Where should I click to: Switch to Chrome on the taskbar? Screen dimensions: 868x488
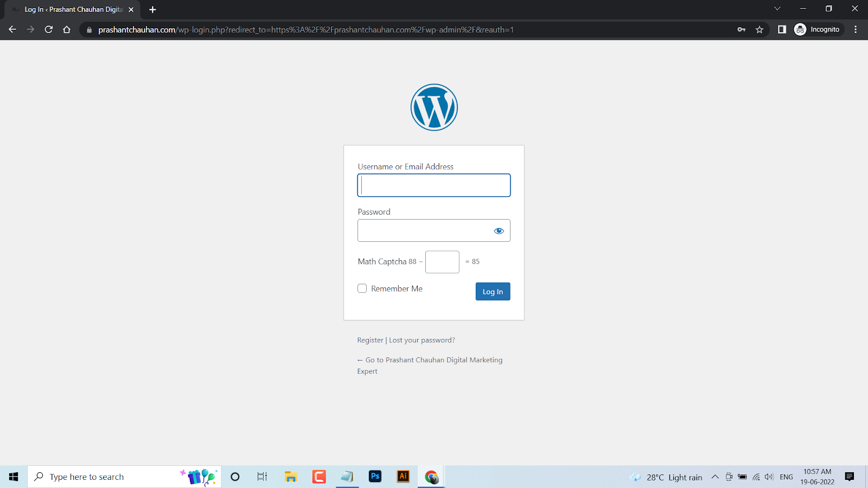point(431,477)
